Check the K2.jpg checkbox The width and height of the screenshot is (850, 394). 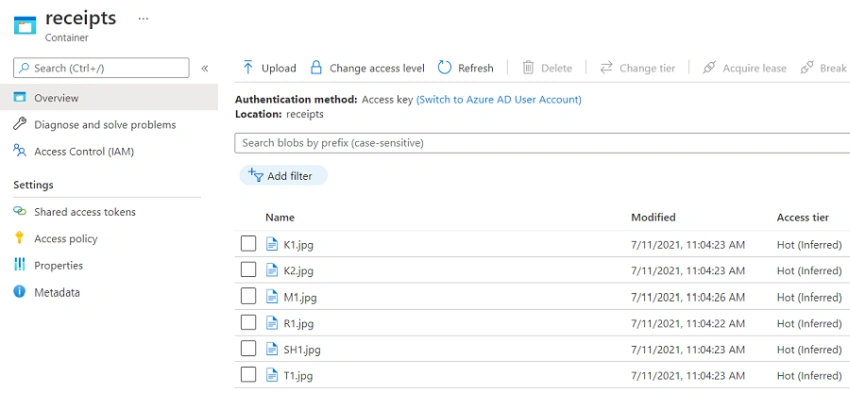click(248, 269)
